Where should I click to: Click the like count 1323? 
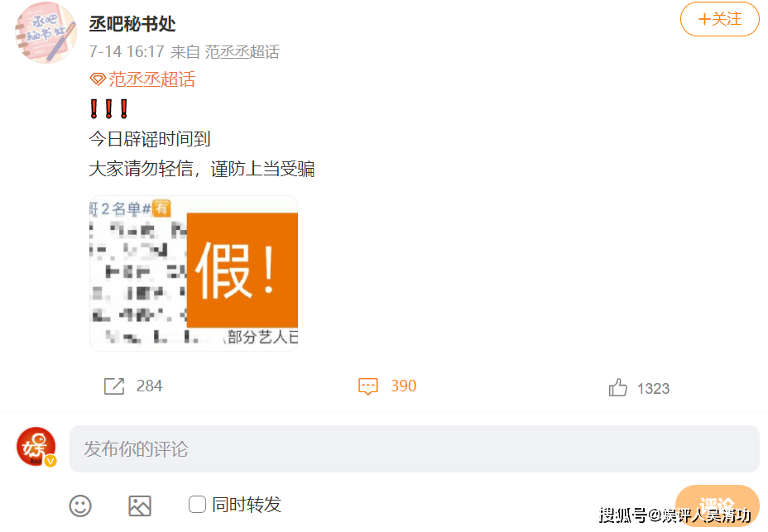(x=654, y=389)
